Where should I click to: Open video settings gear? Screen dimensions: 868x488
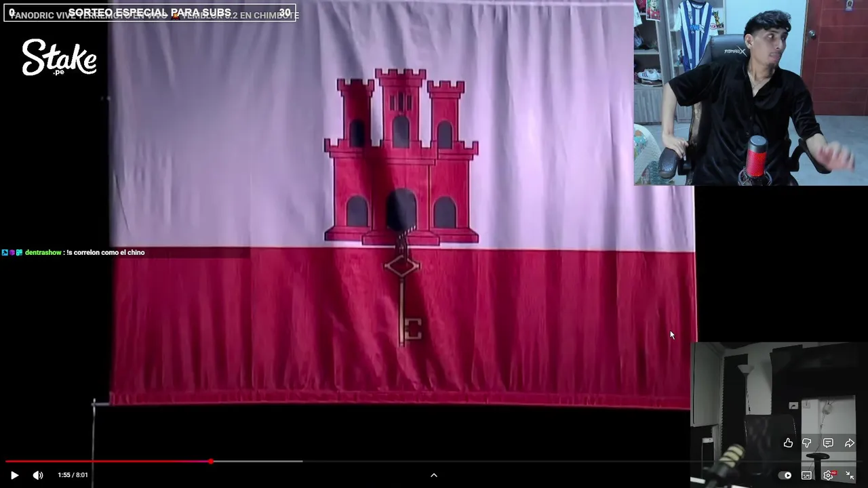(x=828, y=475)
